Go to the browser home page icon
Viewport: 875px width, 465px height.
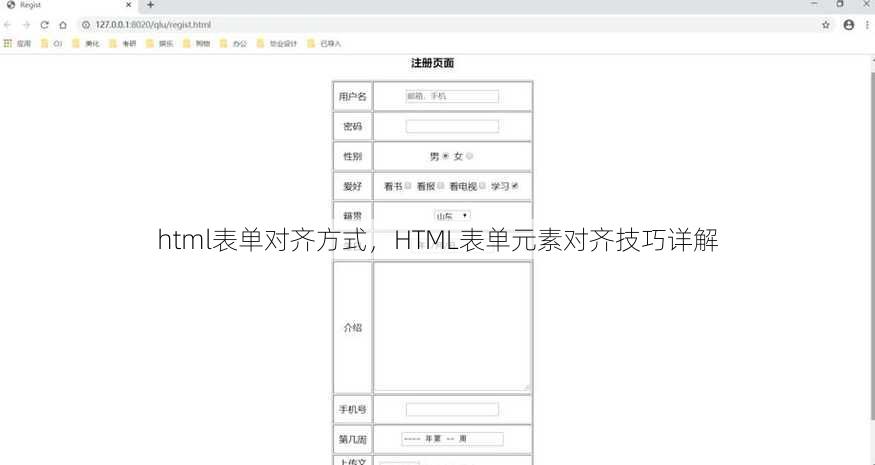click(63, 25)
